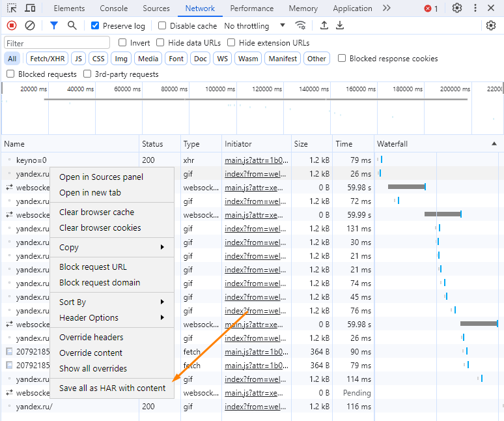Toggle Waterfall column sort arrow

(x=494, y=144)
